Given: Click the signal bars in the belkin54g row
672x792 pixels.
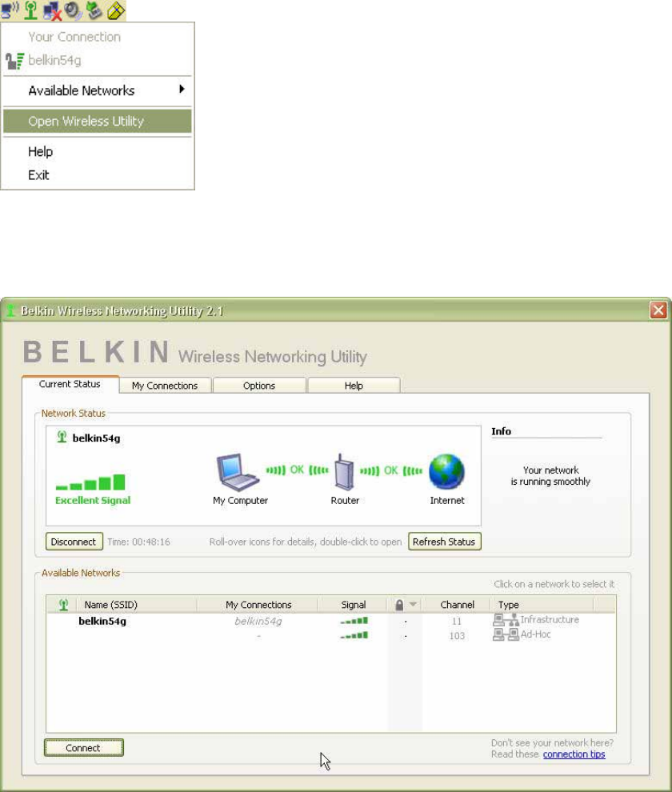Looking at the screenshot, I should click(x=354, y=621).
